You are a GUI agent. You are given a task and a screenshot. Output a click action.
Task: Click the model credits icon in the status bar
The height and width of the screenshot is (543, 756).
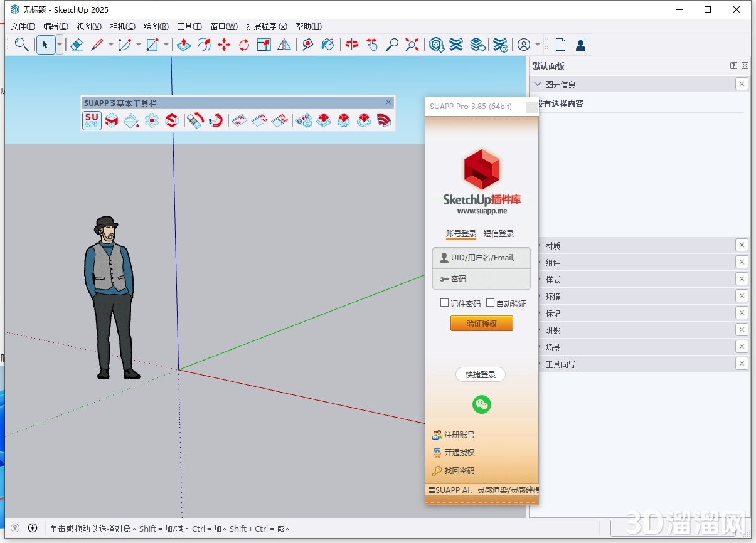tap(33, 528)
